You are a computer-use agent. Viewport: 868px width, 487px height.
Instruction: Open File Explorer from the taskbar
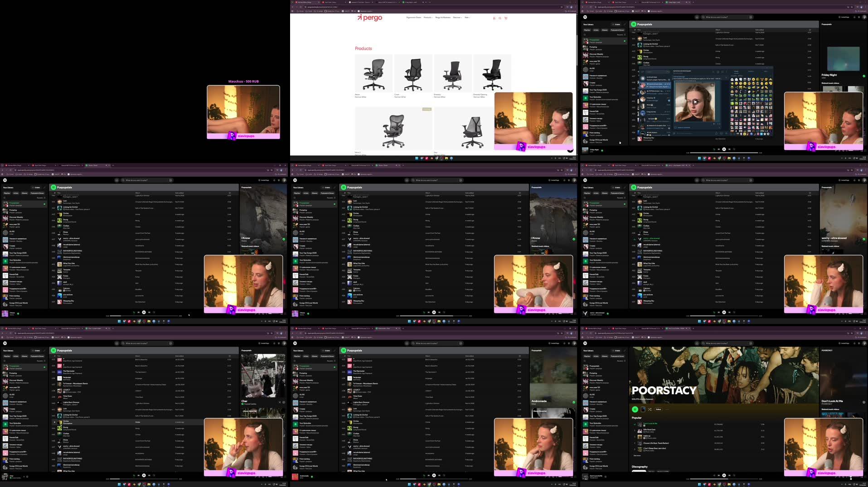point(439,484)
